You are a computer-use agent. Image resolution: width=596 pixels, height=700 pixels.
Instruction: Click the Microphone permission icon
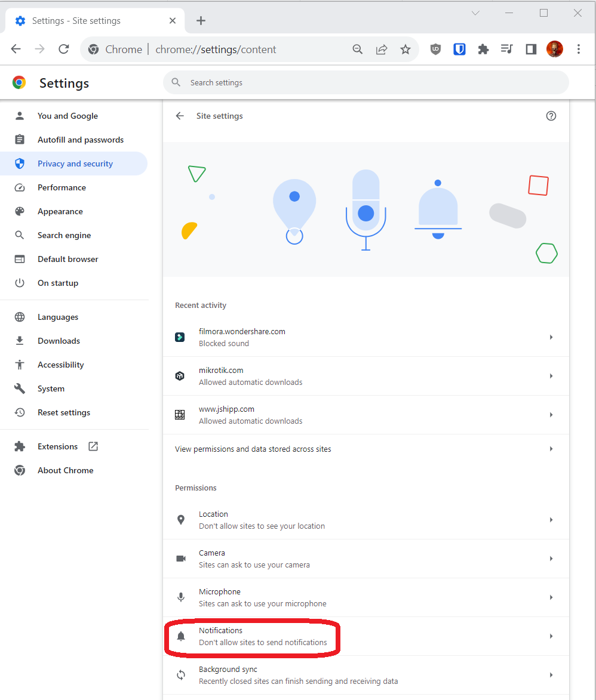pos(181,597)
